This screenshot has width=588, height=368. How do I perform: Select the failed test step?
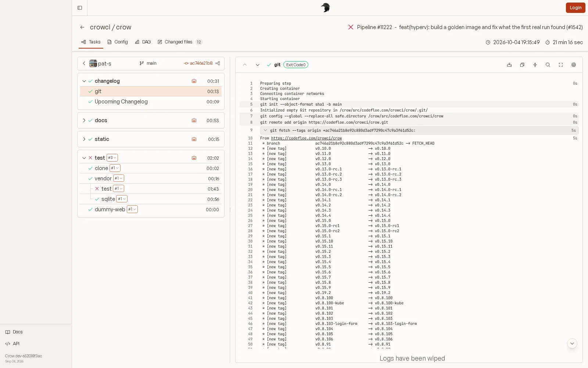[x=151, y=189]
